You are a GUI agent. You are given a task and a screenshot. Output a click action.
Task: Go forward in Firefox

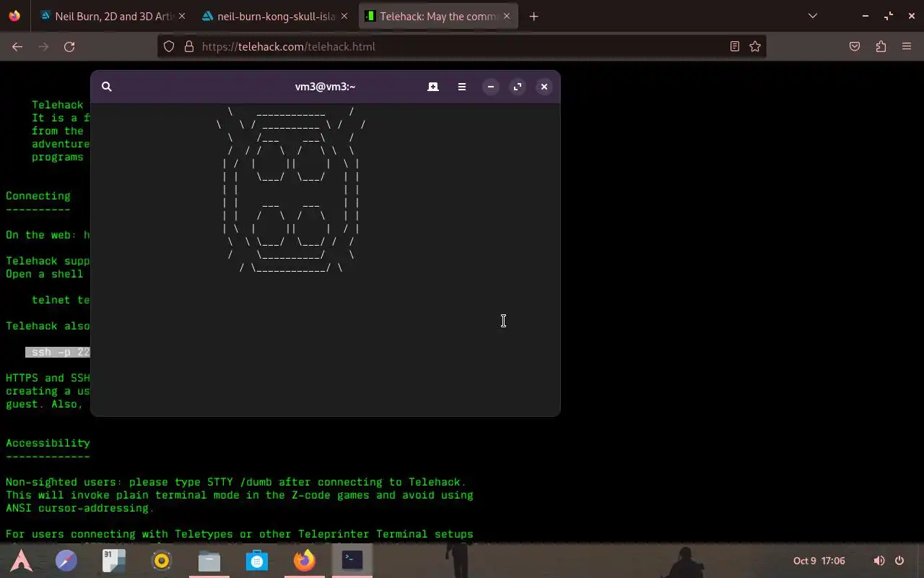43,46
